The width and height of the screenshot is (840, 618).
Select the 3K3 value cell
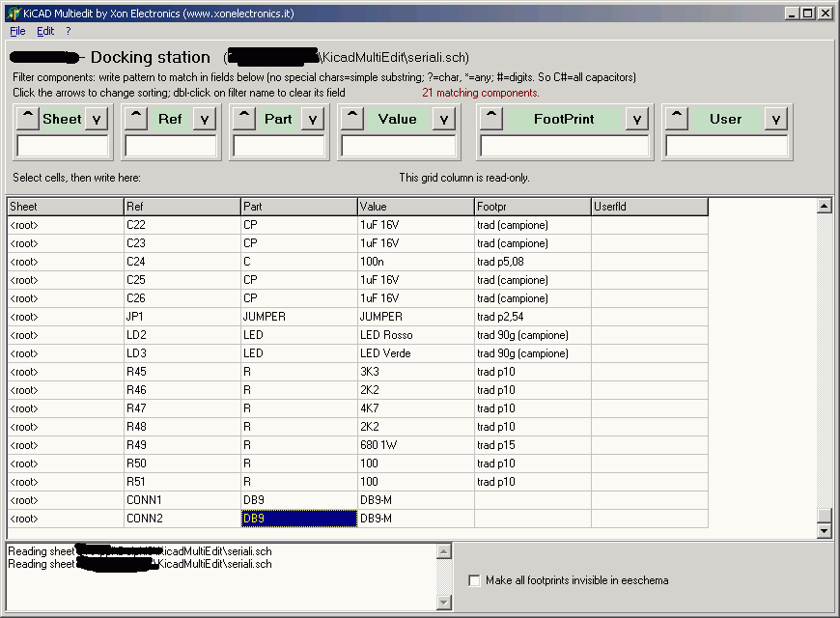416,372
